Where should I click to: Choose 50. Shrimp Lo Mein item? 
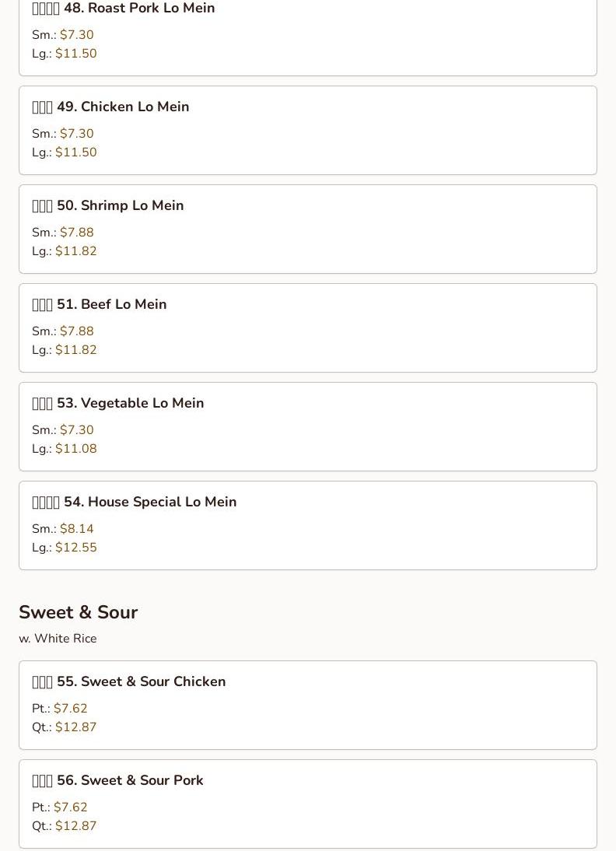308,229
